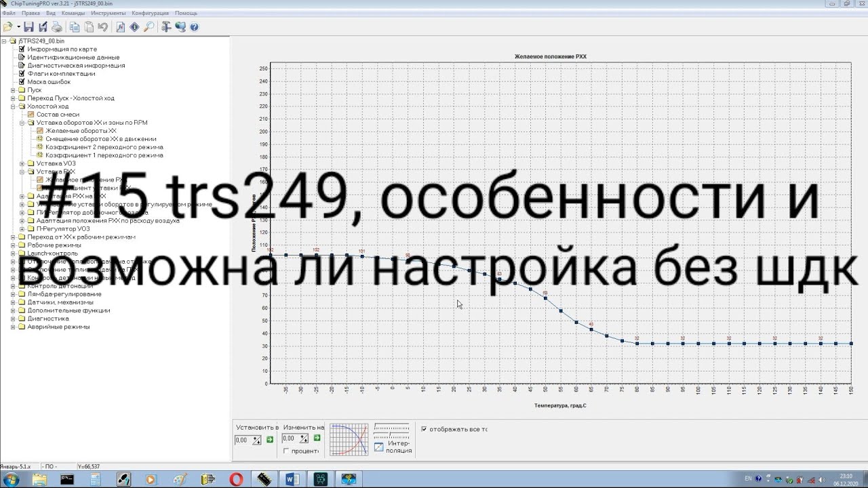
Task: Click the lower interpolation slider
Action: pyautogui.click(x=392, y=436)
